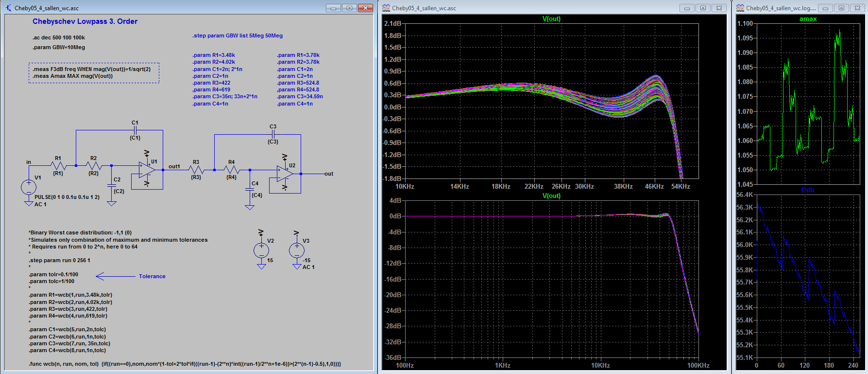Screen dimensions: 868x374
Task: Click the upper plot's 2.1dB vertical axis label
Action: point(392,23)
